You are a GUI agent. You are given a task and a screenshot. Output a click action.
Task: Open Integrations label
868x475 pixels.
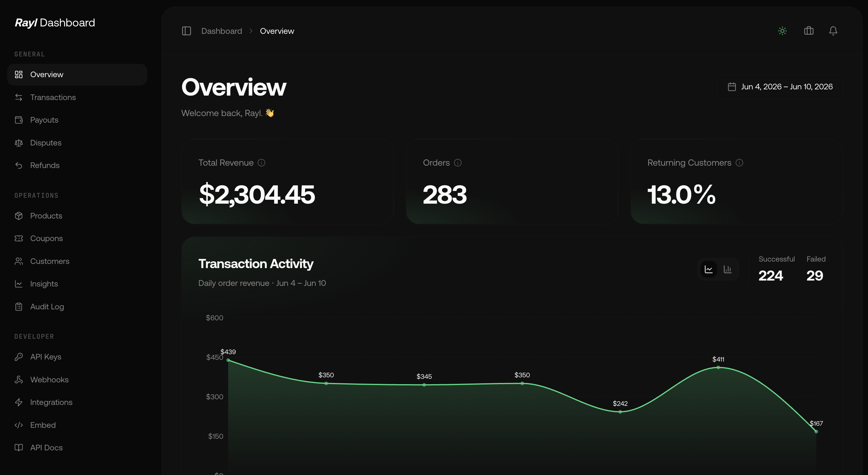[x=51, y=402]
